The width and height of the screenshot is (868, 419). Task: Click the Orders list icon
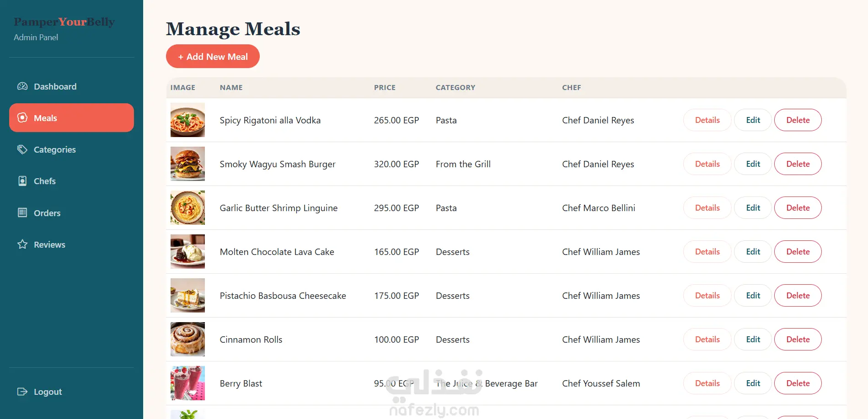pos(22,212)
